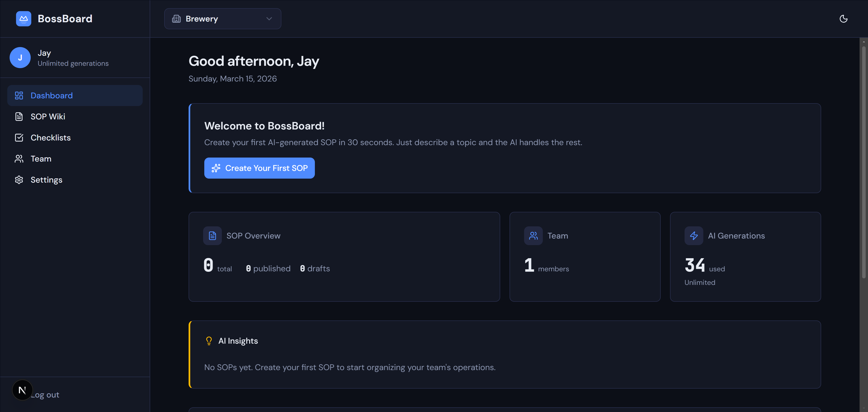Click the AI Insights lightbulb icon
This screenshot has width=868, height=412.
pos(209,341)
